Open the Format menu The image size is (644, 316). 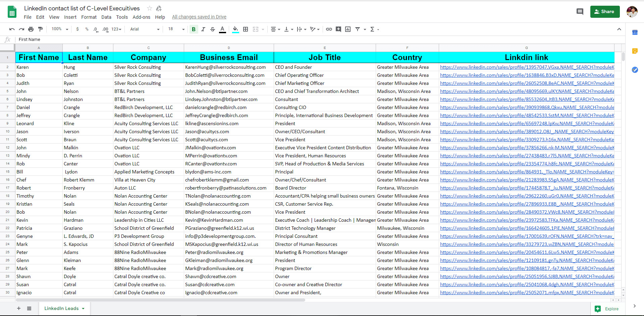tap(89, 17)
